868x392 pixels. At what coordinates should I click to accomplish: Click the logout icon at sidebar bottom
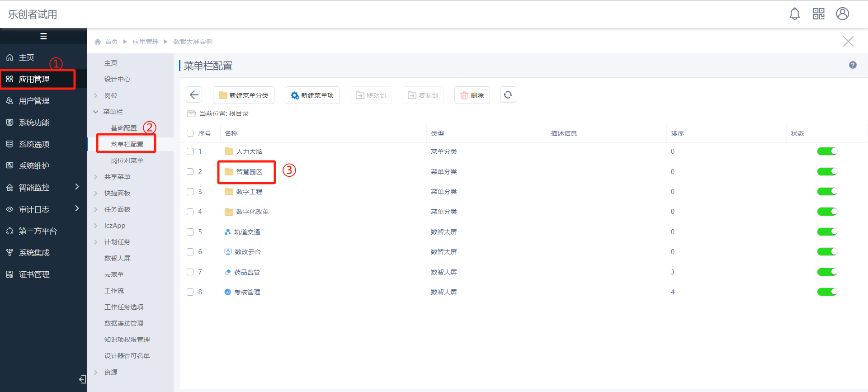coord(82,379)
